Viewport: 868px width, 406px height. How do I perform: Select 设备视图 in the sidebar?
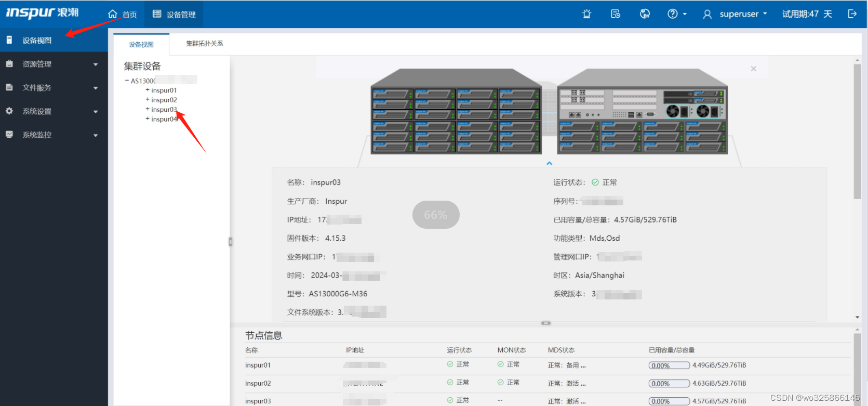[x=54, y=40]
